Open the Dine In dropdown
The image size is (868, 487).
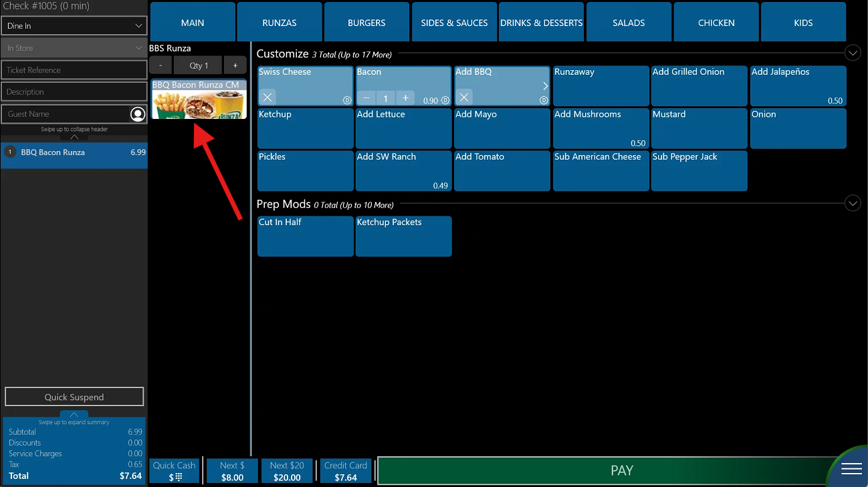pyautogui.click(x=74, y=26)
